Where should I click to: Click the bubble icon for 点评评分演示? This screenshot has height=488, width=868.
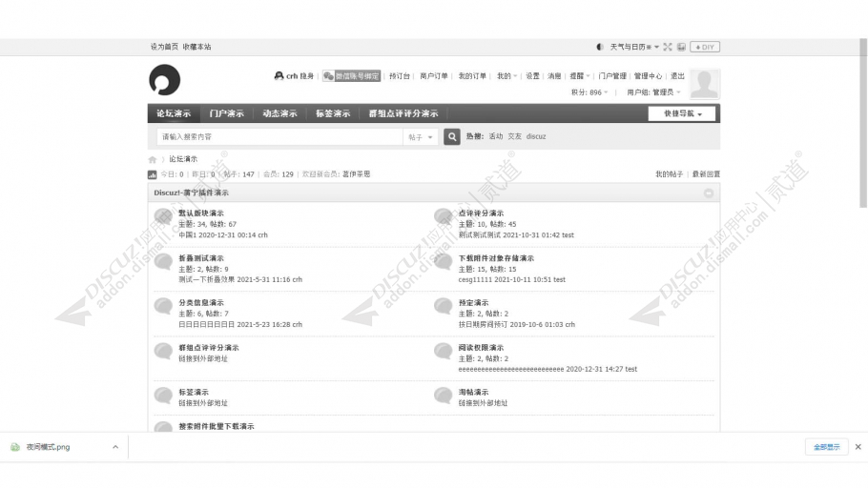(x=444, y=216)
